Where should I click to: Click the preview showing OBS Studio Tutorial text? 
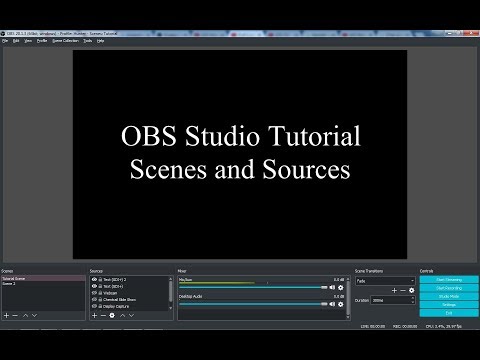click(240, 154)
